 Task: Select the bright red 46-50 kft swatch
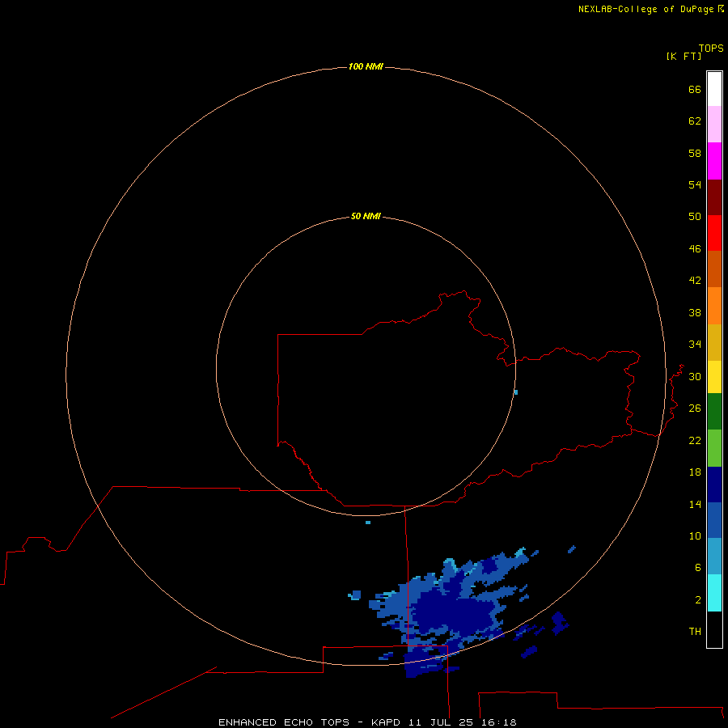(714, 233)
